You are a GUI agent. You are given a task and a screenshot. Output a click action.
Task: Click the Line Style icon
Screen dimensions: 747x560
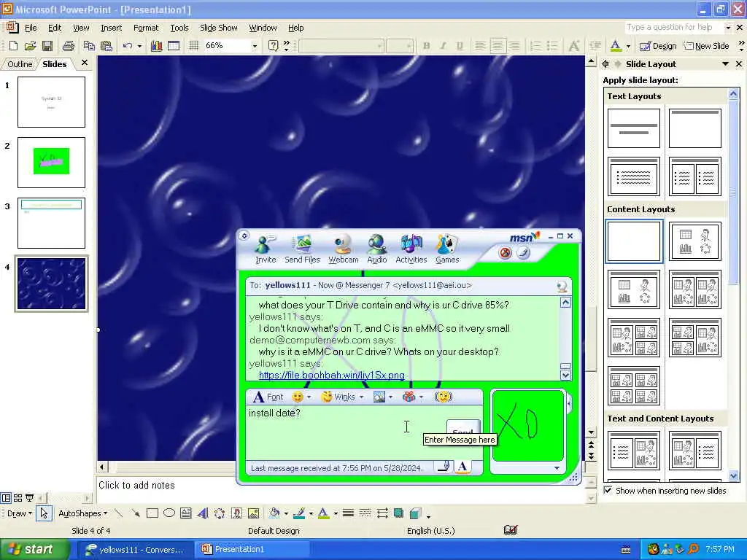coord(348,513)
